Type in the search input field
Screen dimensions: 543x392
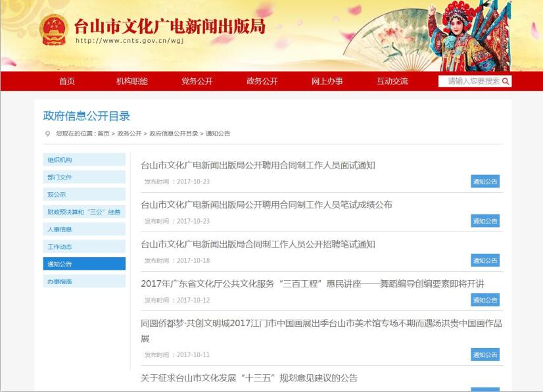[469, 82]
